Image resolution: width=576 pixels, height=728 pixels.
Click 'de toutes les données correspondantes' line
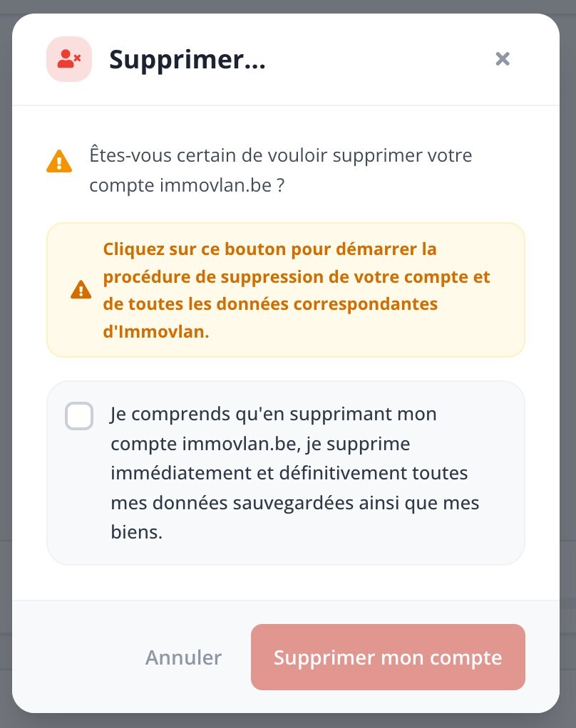pos(270,304)
